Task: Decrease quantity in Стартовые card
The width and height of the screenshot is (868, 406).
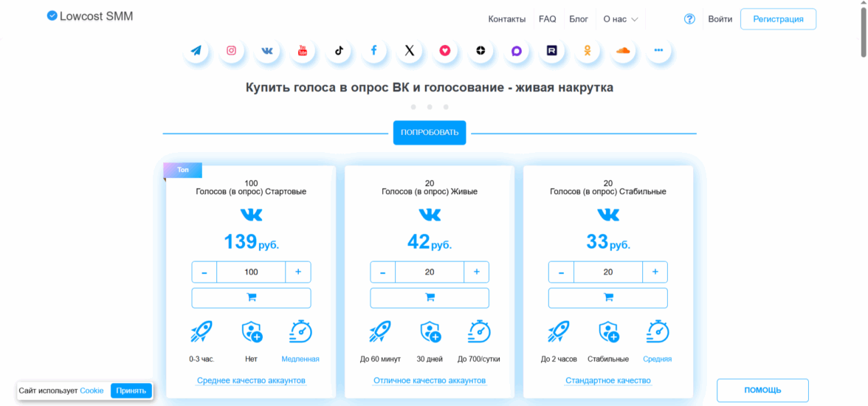Action: [204, 272]
